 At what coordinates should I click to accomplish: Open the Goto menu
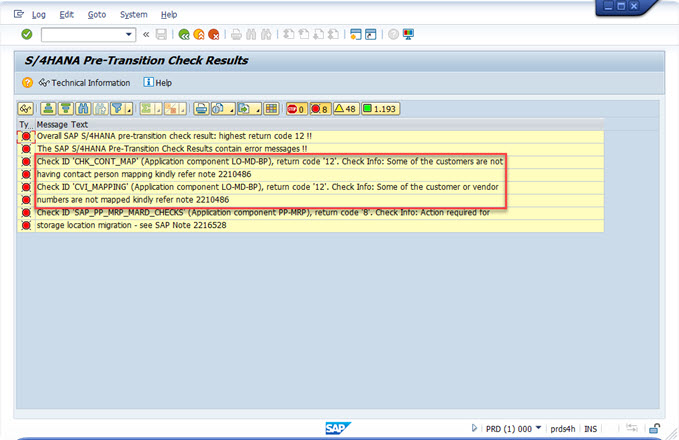(x=97, y=15)
